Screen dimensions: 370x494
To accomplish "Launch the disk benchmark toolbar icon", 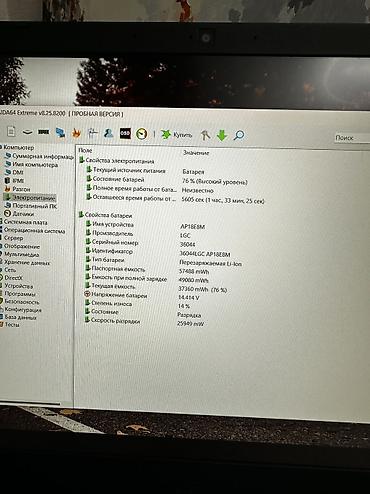I will 27,132.
